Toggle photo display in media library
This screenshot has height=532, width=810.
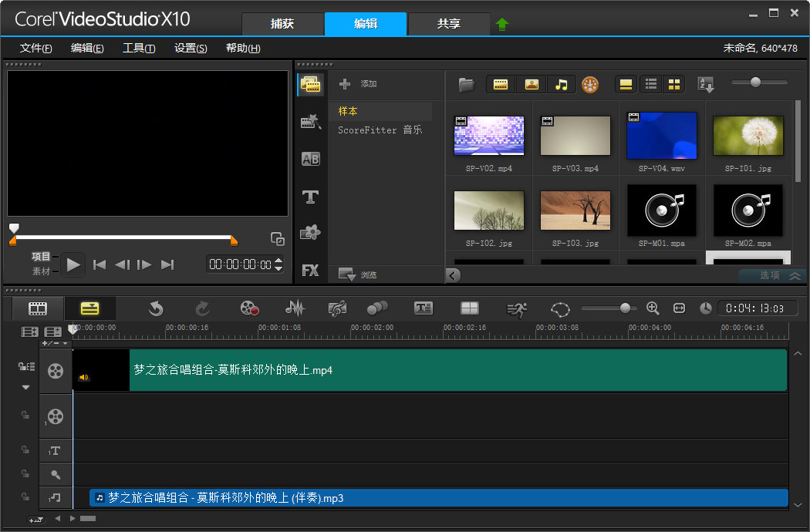click(x=532, y=84)
